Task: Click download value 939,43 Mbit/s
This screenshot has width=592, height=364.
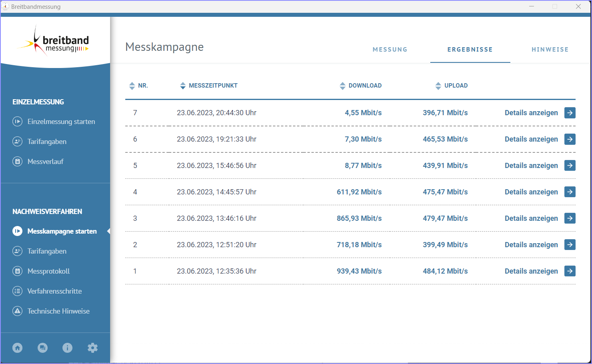Action: [x=359, y=271]
